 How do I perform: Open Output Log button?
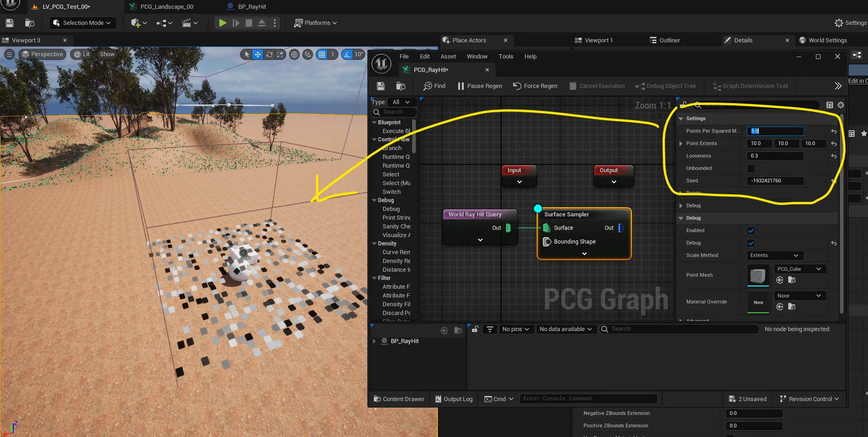pyautogui.click(x=454, y=399)
